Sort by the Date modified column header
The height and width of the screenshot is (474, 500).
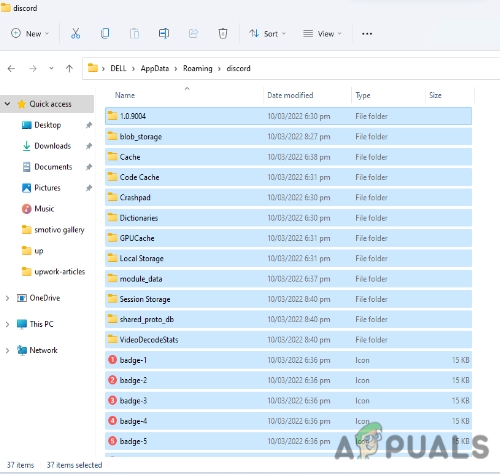[x=290, y=95]
